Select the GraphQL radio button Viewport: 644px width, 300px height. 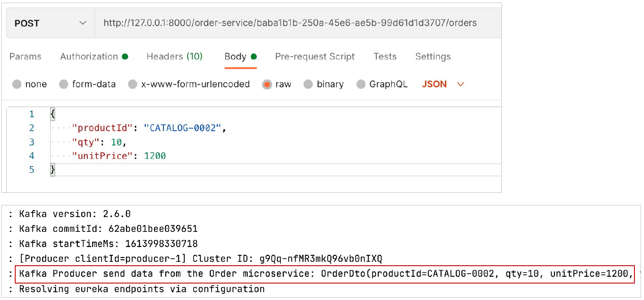pyautogui.click(x=361, y=84)
